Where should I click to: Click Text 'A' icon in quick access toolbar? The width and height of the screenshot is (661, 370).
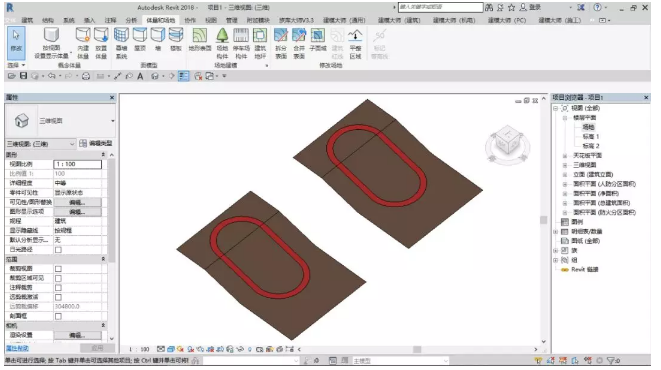click(140, 76)
